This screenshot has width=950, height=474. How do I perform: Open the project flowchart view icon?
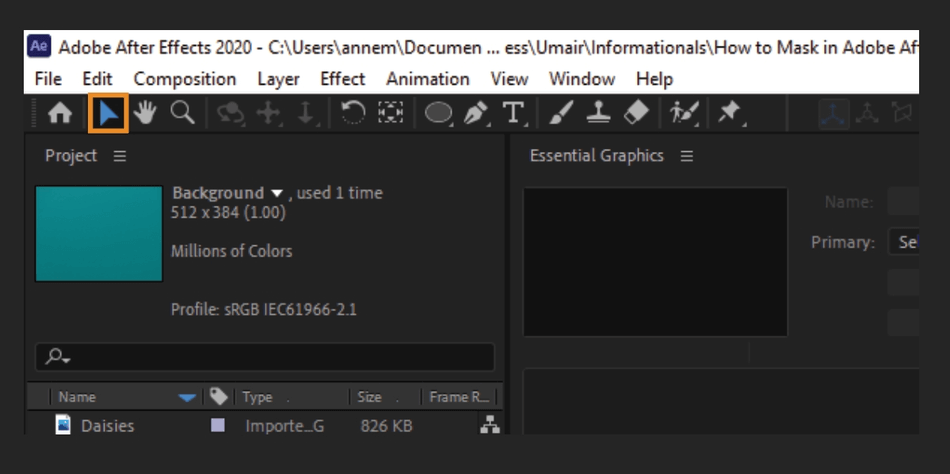coord(490,426)
